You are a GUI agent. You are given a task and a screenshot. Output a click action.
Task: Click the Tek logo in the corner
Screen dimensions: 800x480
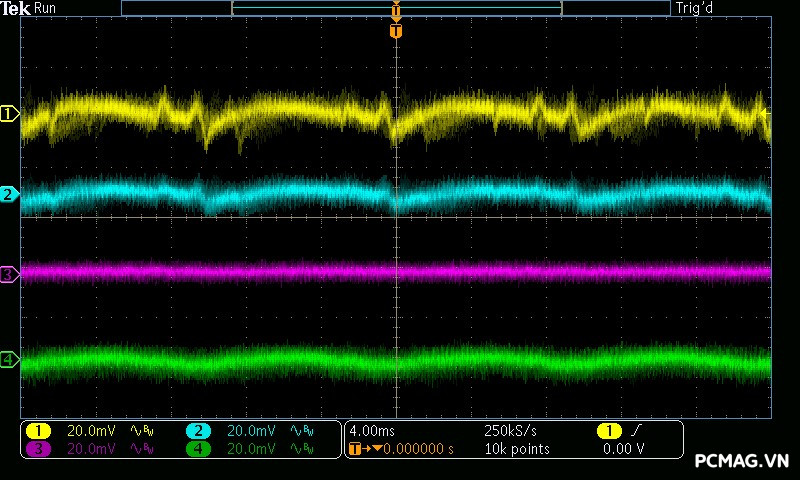[16, 9]
